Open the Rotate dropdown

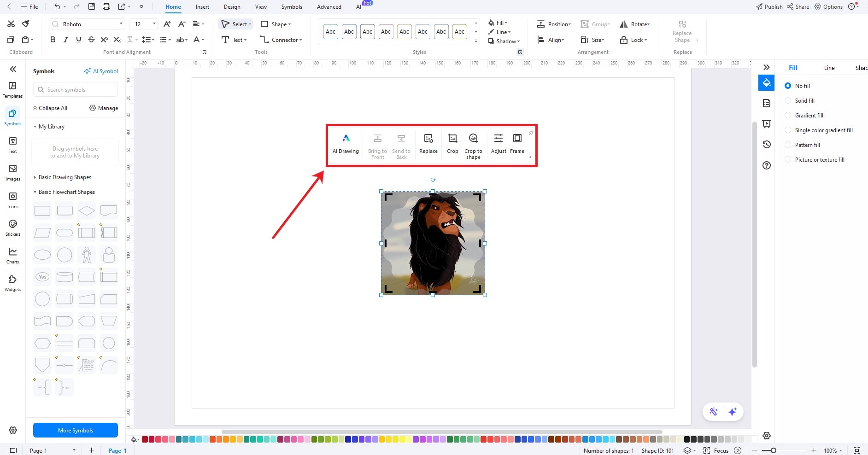(x=634, y=24)
